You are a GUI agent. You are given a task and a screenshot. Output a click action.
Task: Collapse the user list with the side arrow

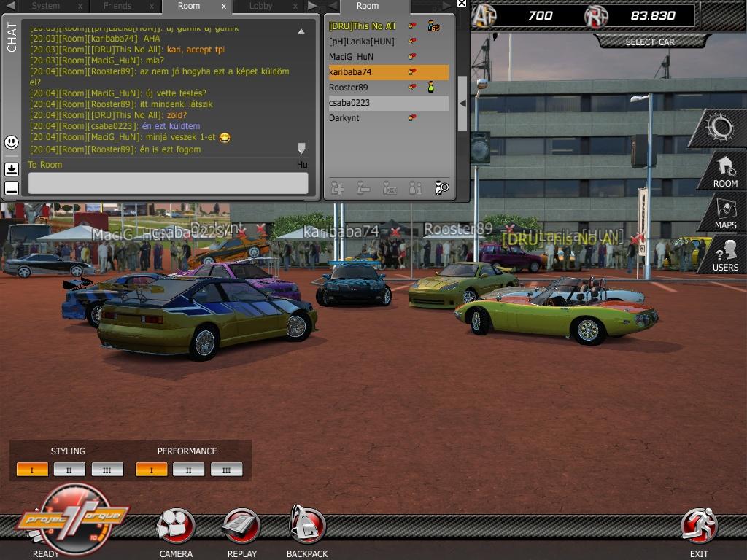(x=462, y=104)
